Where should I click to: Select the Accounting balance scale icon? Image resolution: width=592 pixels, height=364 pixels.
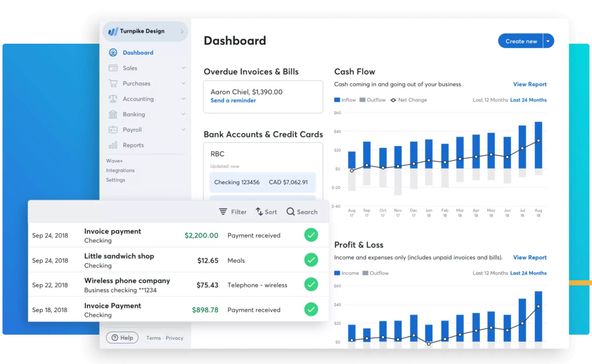[x=113, y=99]
